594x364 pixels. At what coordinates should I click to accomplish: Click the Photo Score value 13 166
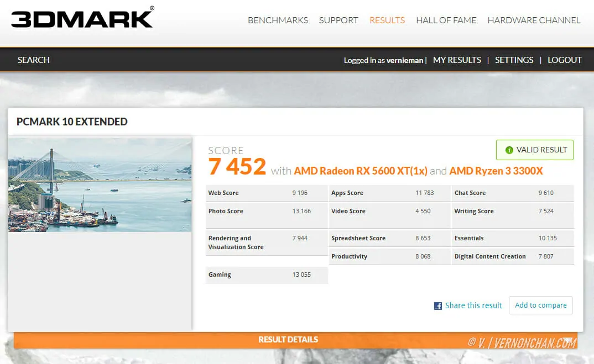(301, 211)
